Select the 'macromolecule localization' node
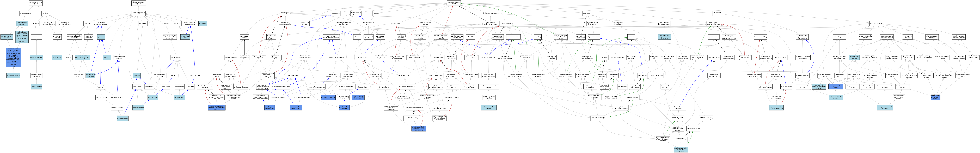The image size is (980, 153). (x=592, y=24)
